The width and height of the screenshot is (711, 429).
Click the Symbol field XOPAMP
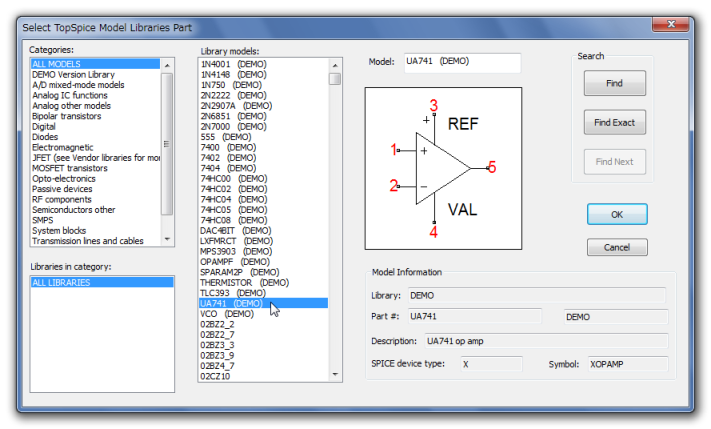[x=628, y=364]
